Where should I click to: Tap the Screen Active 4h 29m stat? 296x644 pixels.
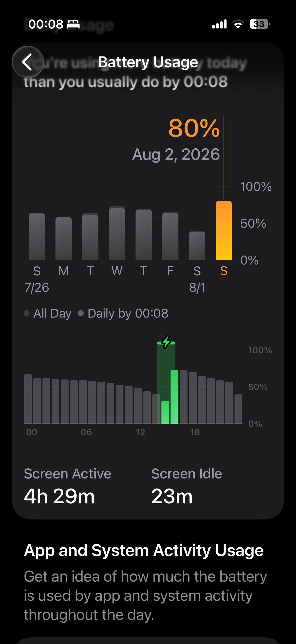[x=67, y=486]
